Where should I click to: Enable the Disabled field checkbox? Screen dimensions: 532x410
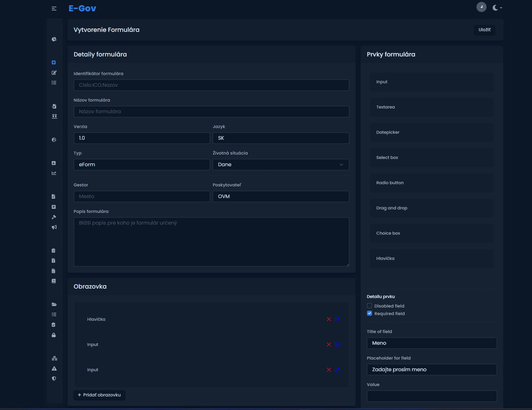tap(369, 306)
